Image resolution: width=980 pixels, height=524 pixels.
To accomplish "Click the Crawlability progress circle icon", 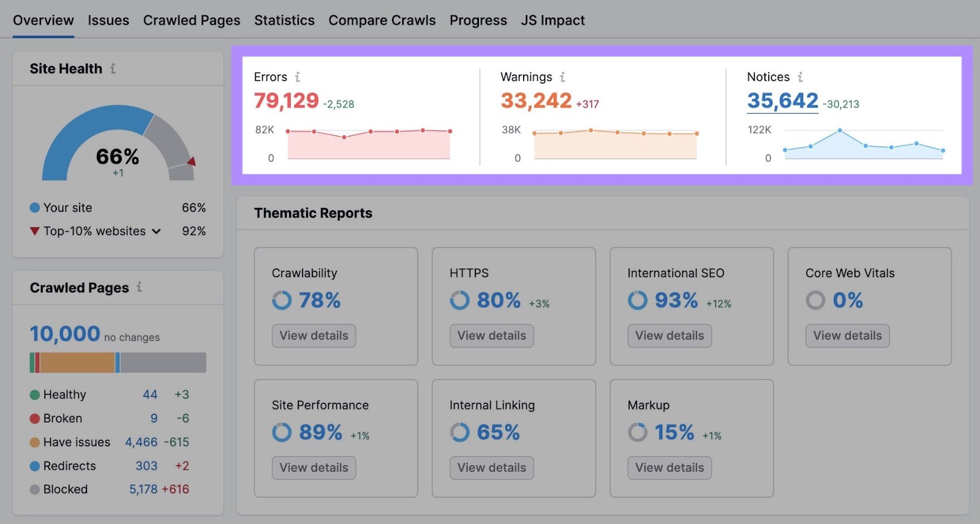I will click(282, 300).
